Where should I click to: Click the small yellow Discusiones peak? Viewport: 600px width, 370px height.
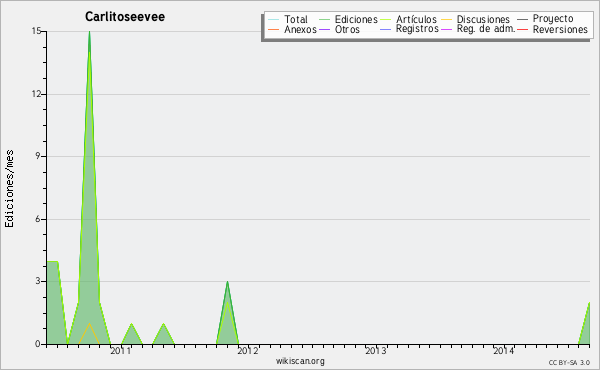tap(89, 324)
